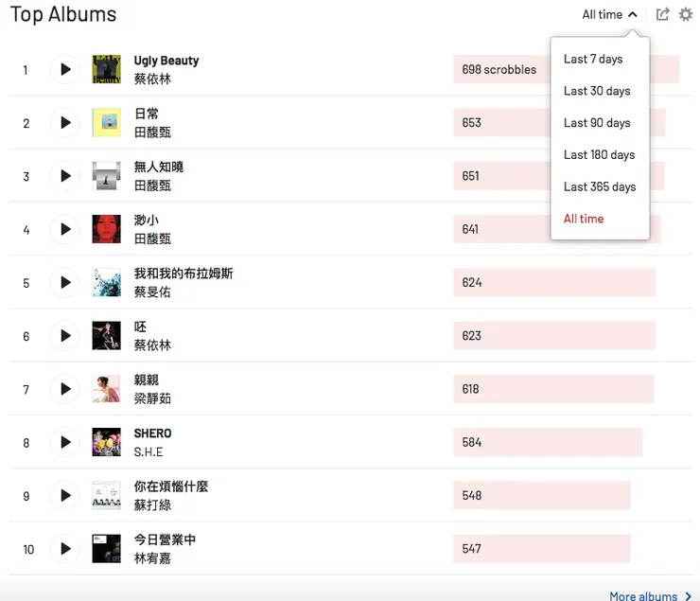Play the SHERO album
This screenshot has height=601, width=700.
click(x=64, y=442)
